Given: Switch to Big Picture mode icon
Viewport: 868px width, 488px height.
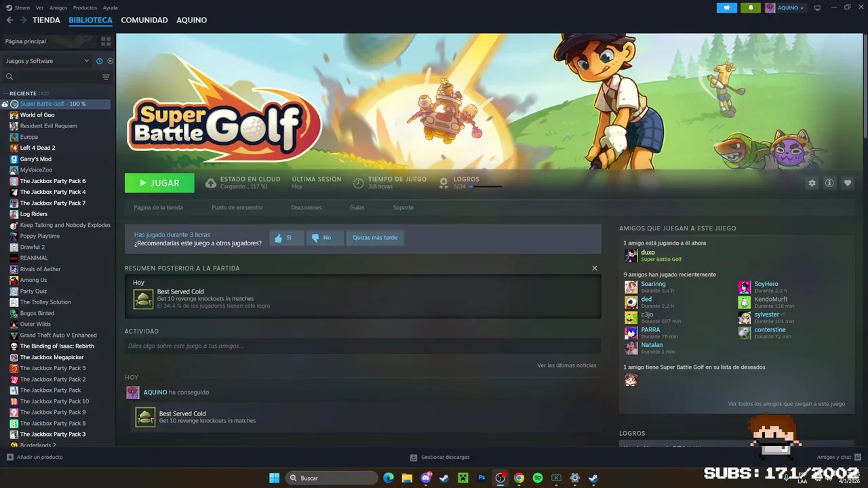Looking at the screenshot, I should tap(817, 7).
